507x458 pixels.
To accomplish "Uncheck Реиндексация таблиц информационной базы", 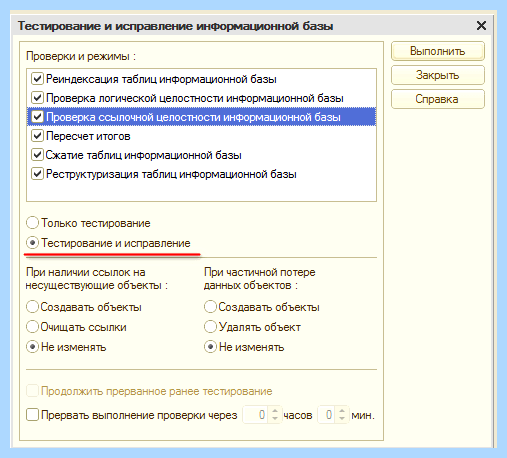I will pyautogui.click(x=37, y=79).
